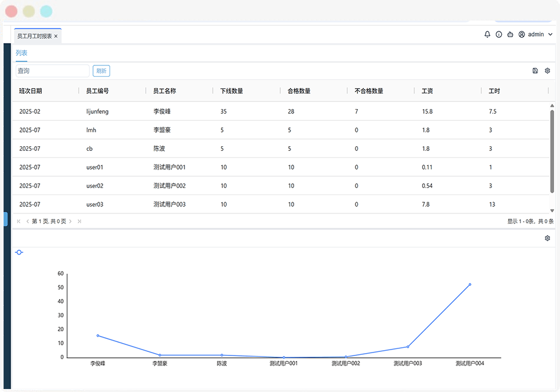Sort by 下线数量 column header
The height and width of the screenshot is (392, 560).
(x=232, y=91)
